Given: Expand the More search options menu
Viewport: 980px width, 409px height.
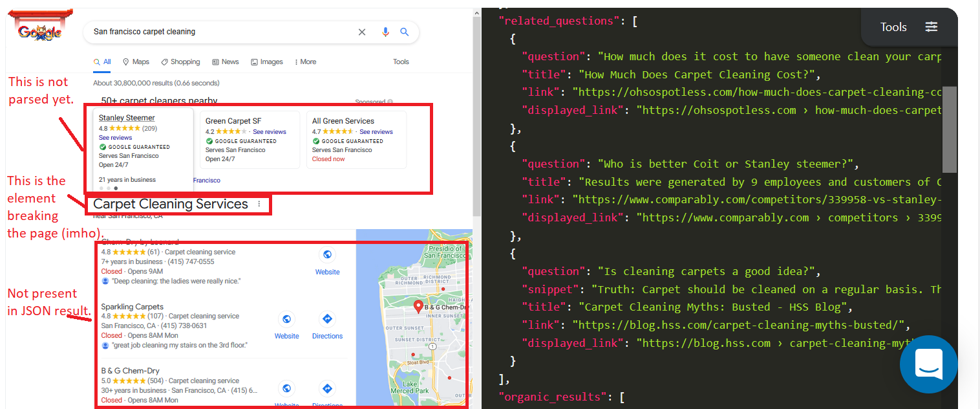Looking at the screenshot, I should pyautogui.click(x=305, y=62).
